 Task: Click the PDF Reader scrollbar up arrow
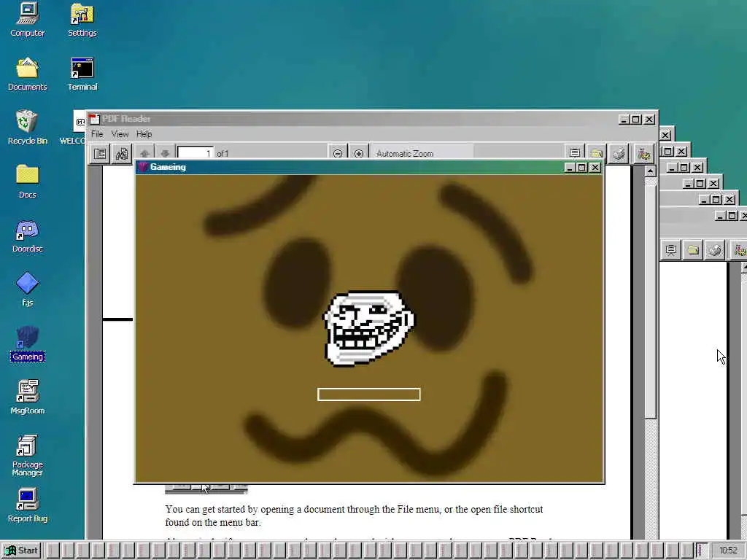click(x=650, y=171)
